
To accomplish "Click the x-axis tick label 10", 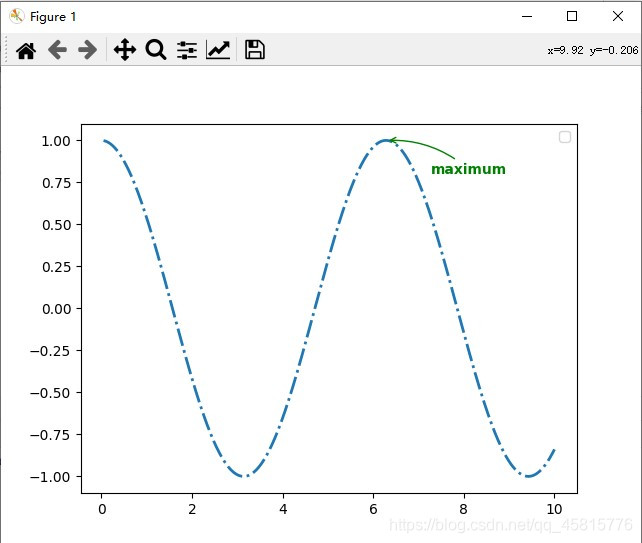I will (x=554, y=509).
